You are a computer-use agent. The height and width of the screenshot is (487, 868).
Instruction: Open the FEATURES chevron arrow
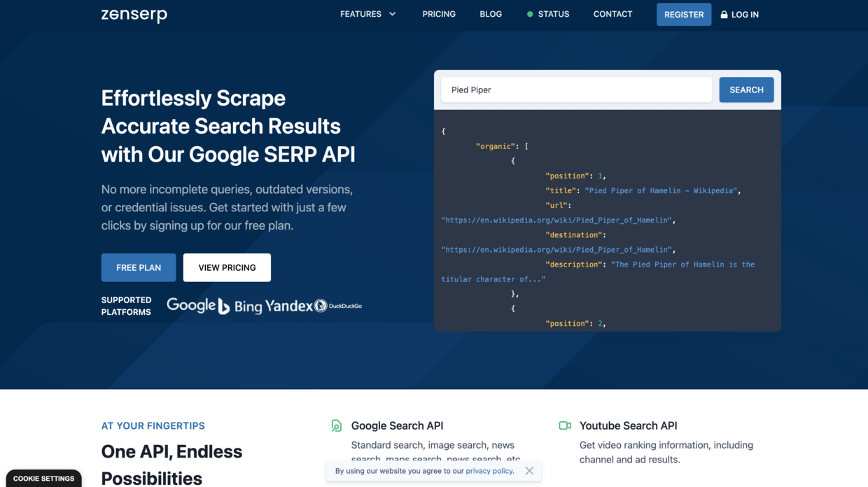391,13
